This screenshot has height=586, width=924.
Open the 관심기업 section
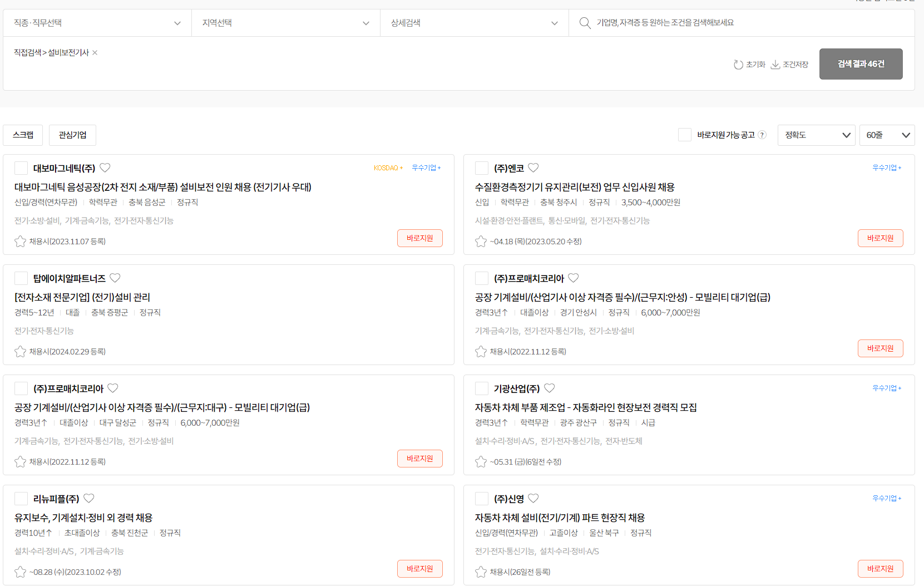tap(72, 135)
